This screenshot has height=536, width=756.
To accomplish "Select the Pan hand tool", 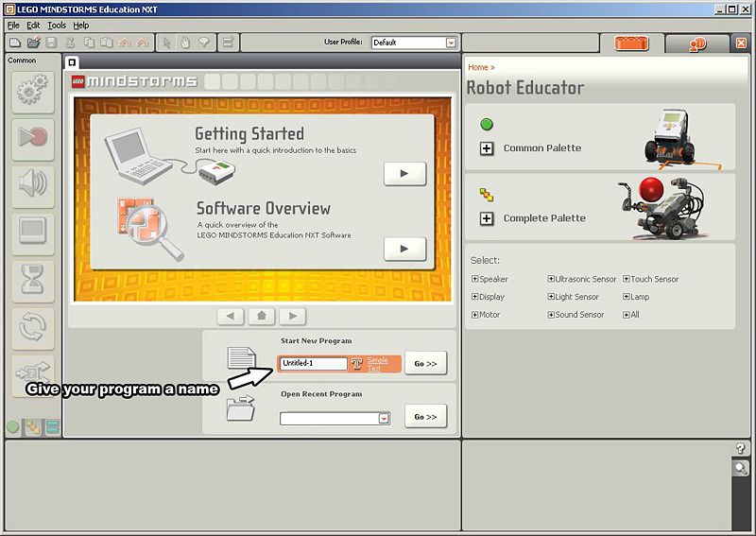I will [x=185, y=43].
